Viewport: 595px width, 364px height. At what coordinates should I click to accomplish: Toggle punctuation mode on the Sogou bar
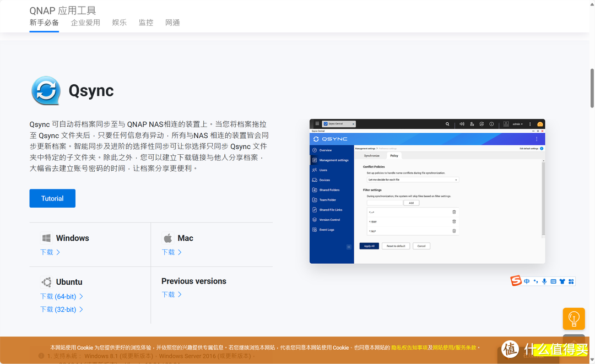coord(535,281)
